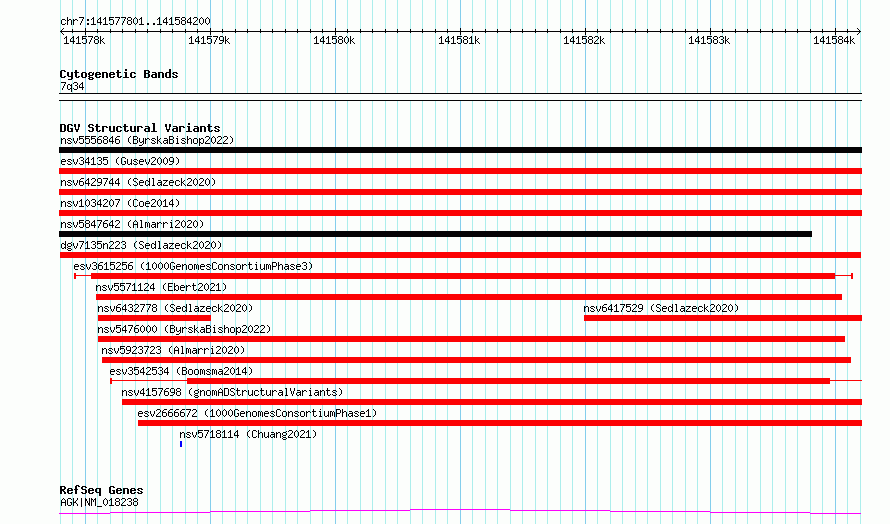This screenshot has height=524, width=890.
Task: Click the red bar under nsv5923723
Action: click(476, 360)
